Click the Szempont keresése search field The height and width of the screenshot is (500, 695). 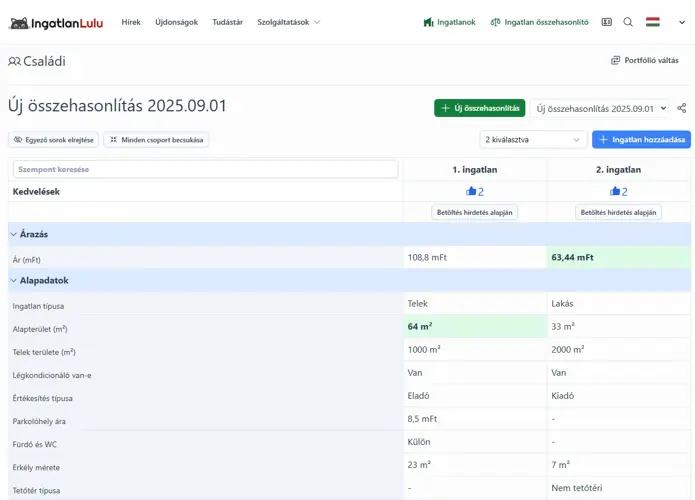click(x=205, y=169)
